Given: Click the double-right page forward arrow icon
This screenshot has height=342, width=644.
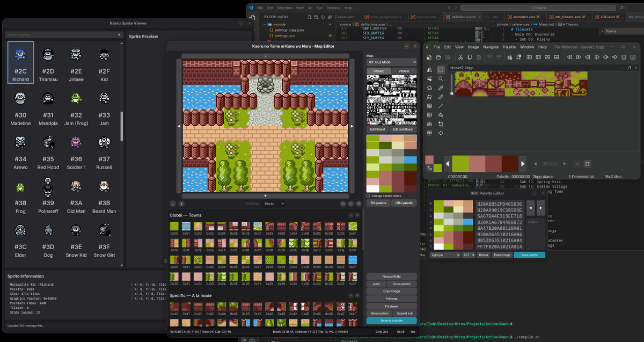Looking at the screenshot, I should coord(579,57).
